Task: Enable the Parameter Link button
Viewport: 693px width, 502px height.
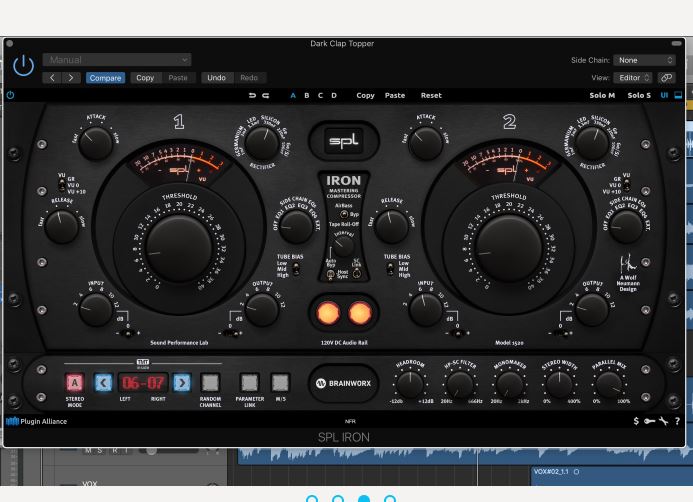Action: (249, 382)
